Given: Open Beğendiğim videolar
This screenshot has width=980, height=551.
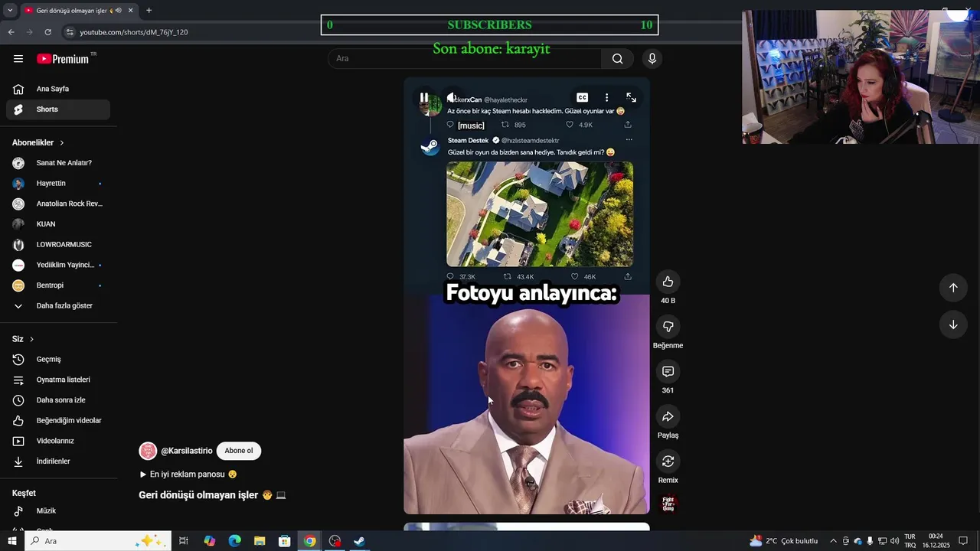Looking at the screenshot, I should pos(58,421).
